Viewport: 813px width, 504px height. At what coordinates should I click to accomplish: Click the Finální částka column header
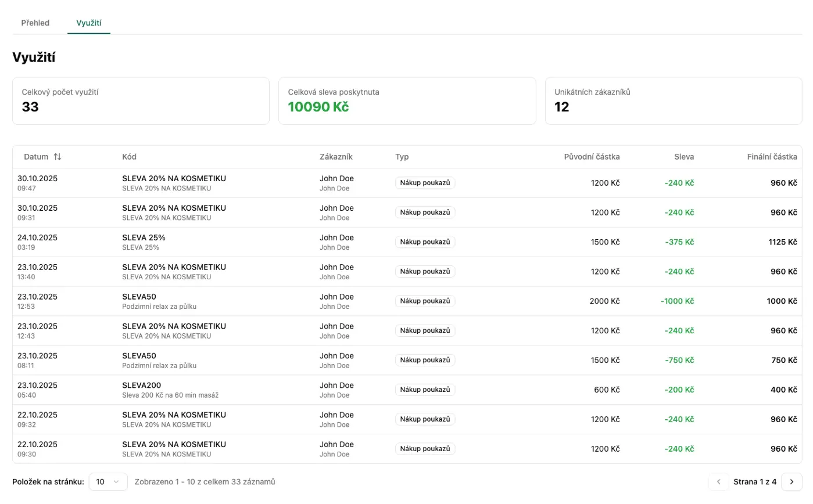pos(771,157)
